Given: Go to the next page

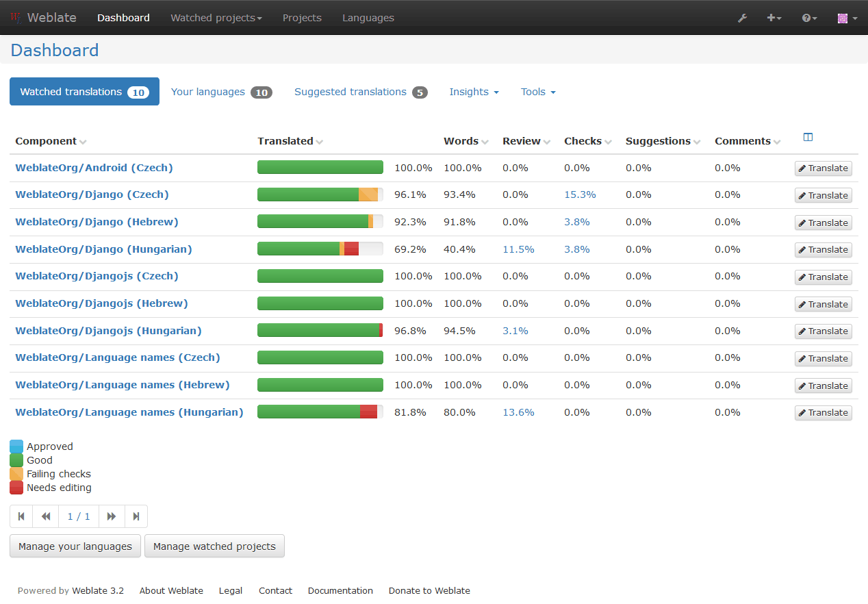Looking at the screenshot, I should pyautogui.click(x=112, y=516).
